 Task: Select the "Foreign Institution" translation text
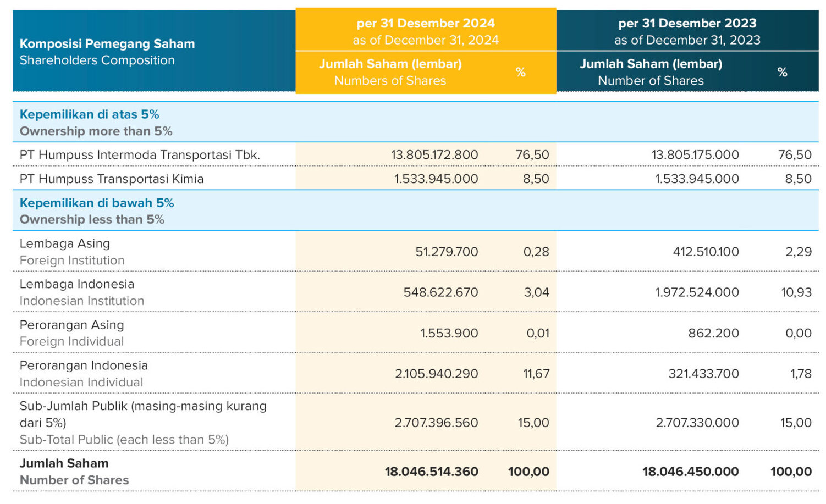click(72, 261)
